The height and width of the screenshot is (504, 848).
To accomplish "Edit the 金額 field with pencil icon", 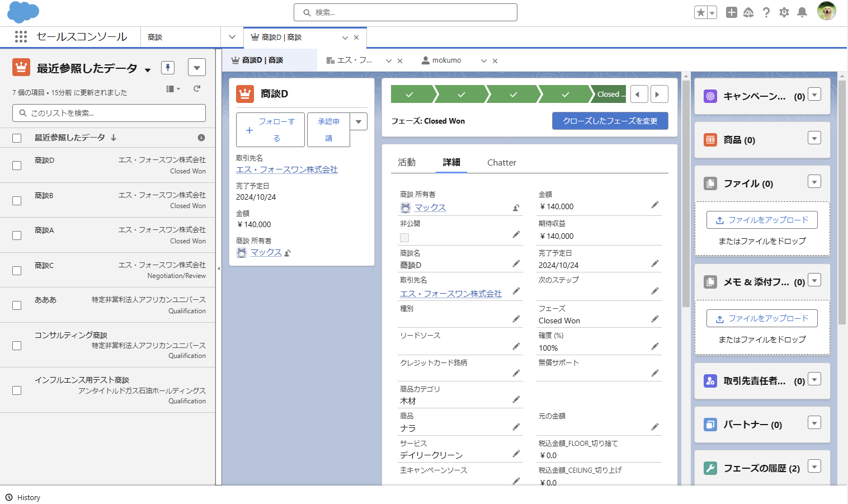I will [x=655, y=205].
